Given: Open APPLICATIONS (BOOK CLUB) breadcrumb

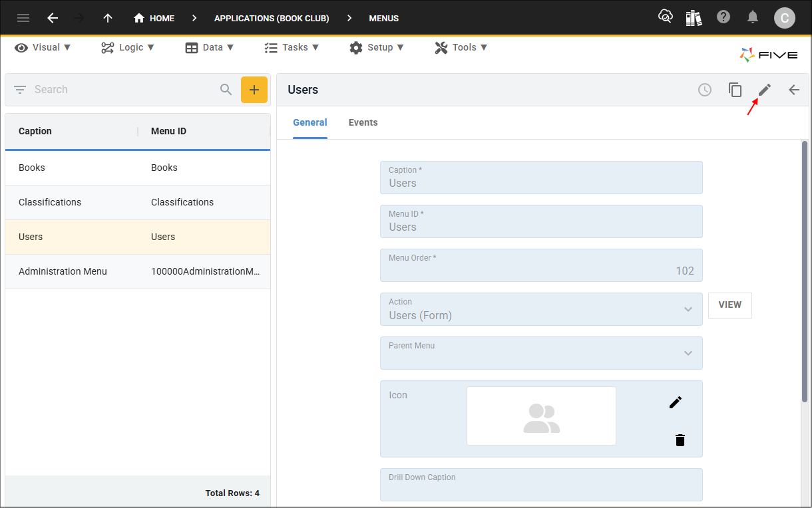Looking at the screenshot, I should click(272, 18).
